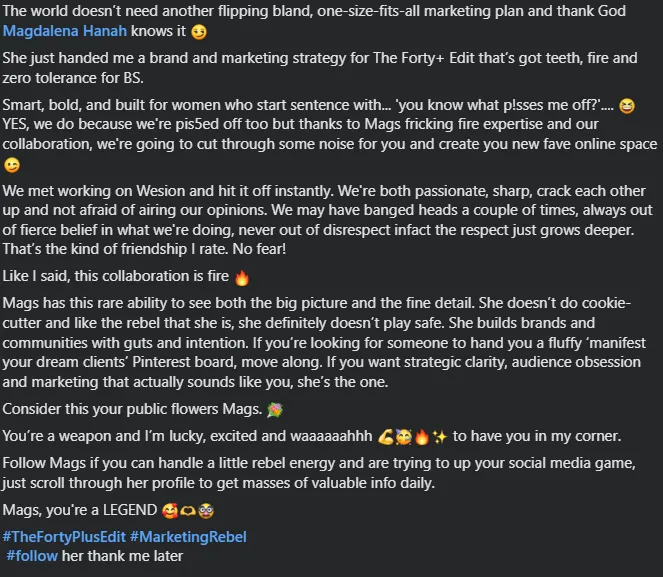Click the disguised face emoji after 'LEGEND'
Screen dimensions: 663x577
point(206,511)
